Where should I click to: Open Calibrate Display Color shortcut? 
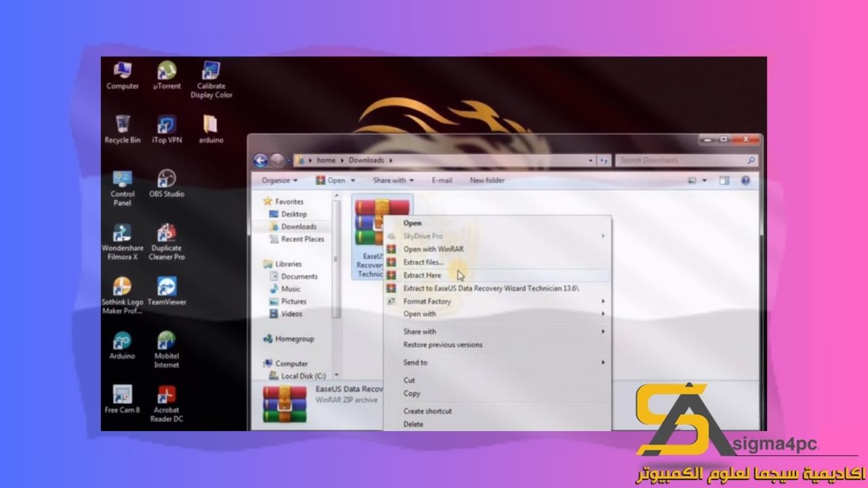click(211, 79)
